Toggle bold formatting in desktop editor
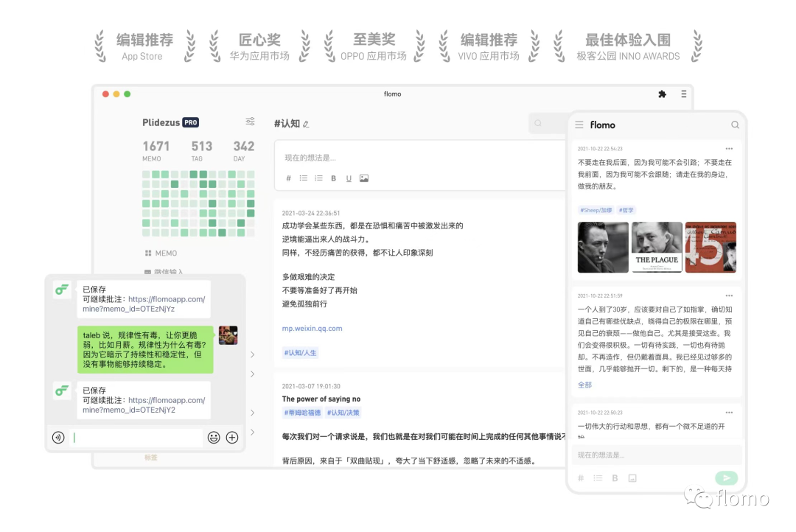796x532 pixels. [x=334, y=178]
